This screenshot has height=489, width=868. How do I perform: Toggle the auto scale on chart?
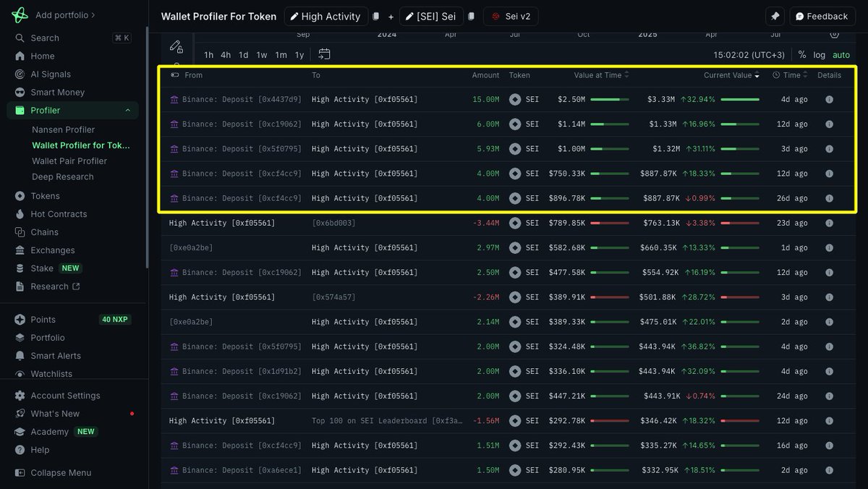point(841,55)
